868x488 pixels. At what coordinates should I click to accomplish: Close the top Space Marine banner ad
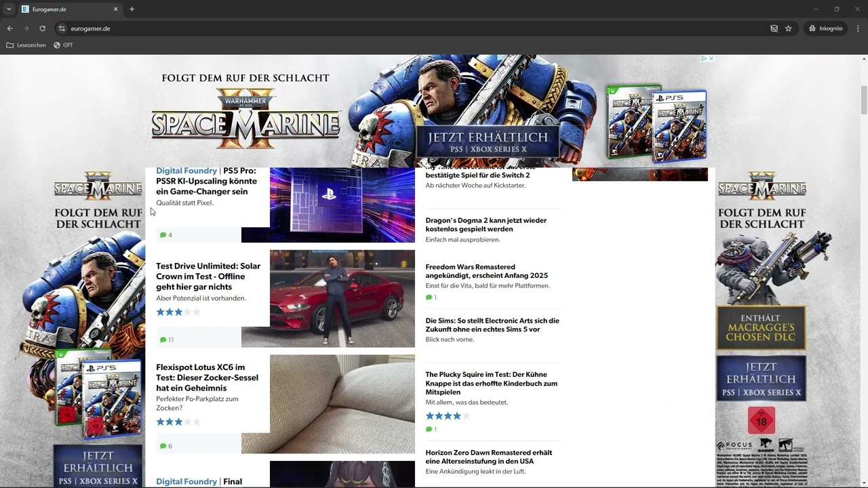[x=711, y=59]
